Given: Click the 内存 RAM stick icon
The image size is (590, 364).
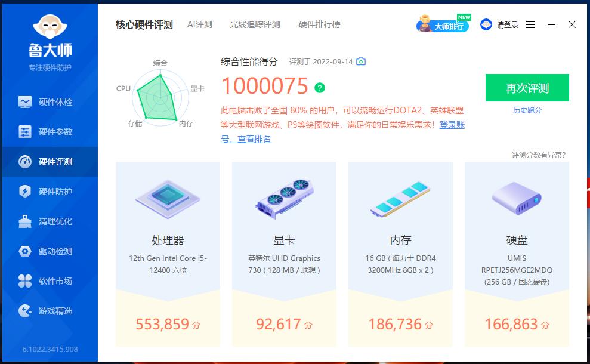Looking at the screenshot, I should click(x=400, y=199).
